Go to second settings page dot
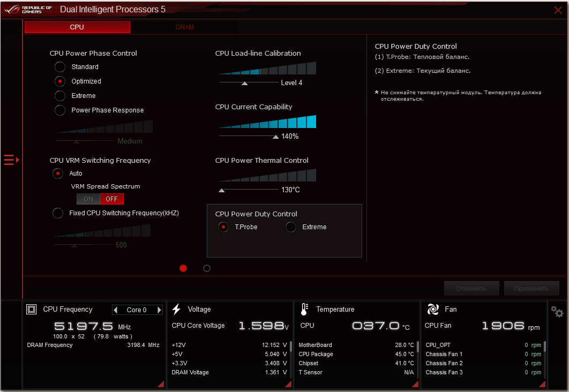Viewport: 569px width, 392px height. pos(207,268)
